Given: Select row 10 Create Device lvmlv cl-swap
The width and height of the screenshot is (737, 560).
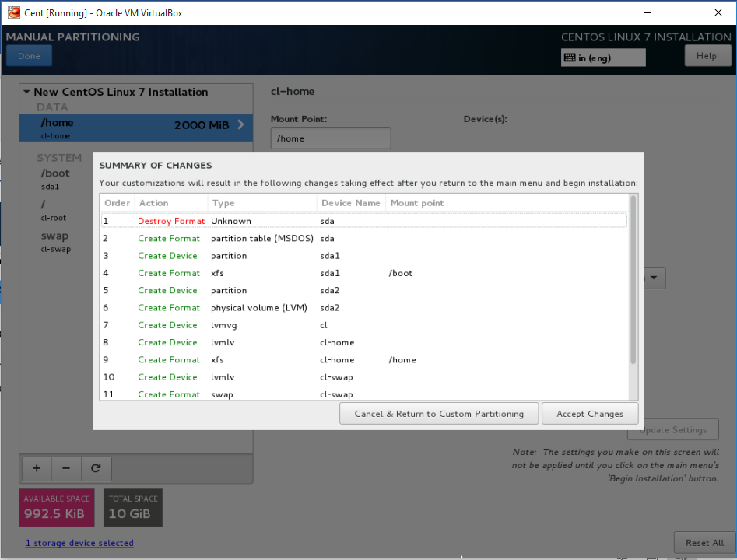Looking at the screenshot, I should pos(363,377).
